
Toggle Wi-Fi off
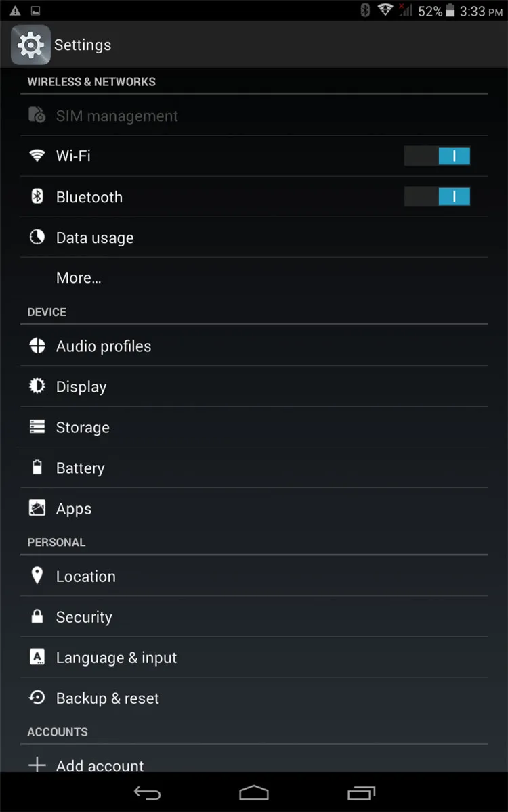tap(437, 156)
